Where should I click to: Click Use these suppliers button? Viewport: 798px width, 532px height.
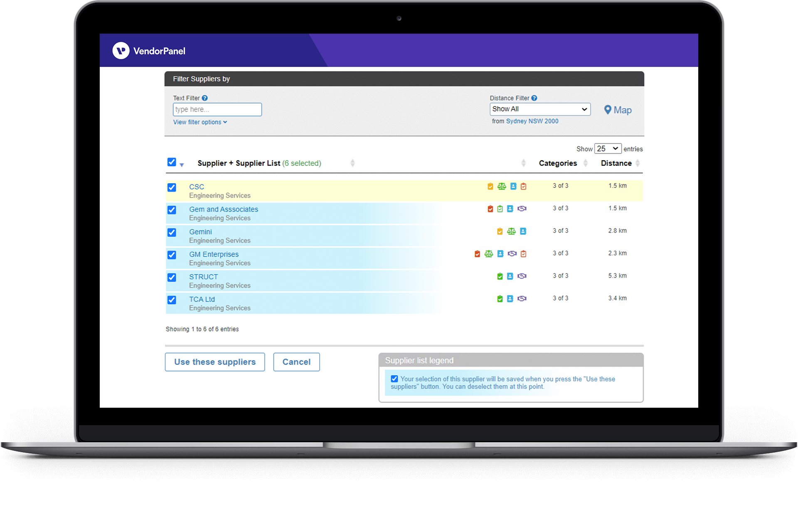(215, 362)
